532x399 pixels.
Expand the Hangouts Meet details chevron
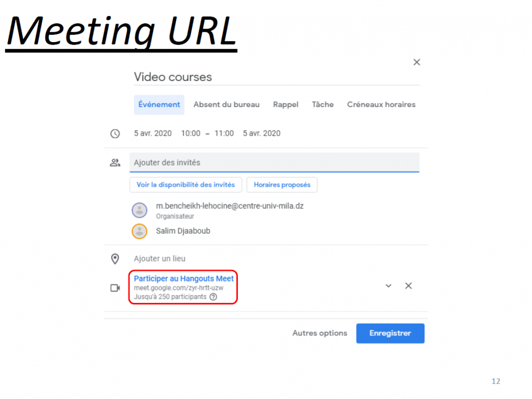tap(388, 286)
